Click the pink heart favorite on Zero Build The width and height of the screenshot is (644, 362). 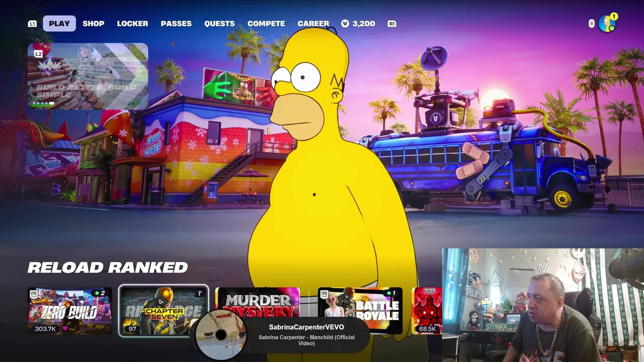tap(65, 329)
